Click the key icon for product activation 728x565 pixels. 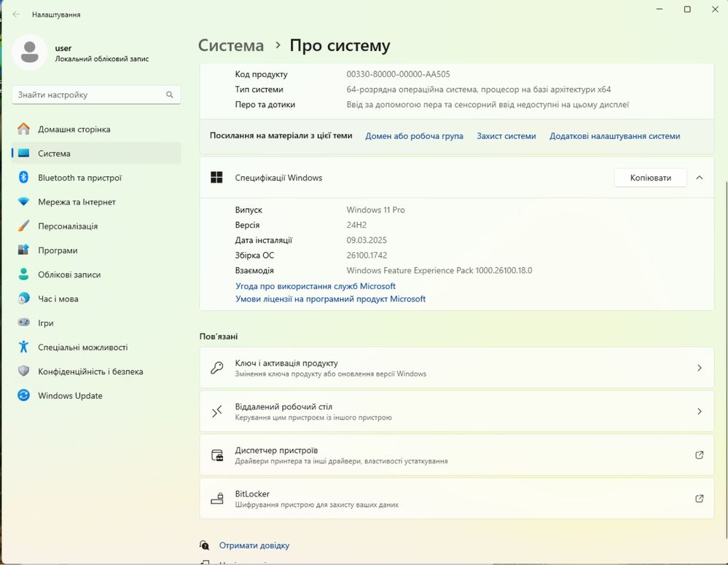tap(217, 368)
